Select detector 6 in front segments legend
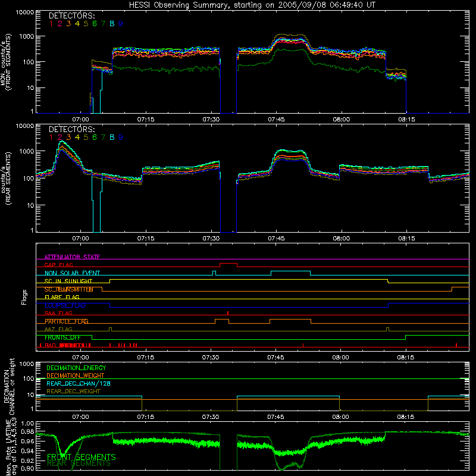476x476 pixels. click(x=95, y=24)
